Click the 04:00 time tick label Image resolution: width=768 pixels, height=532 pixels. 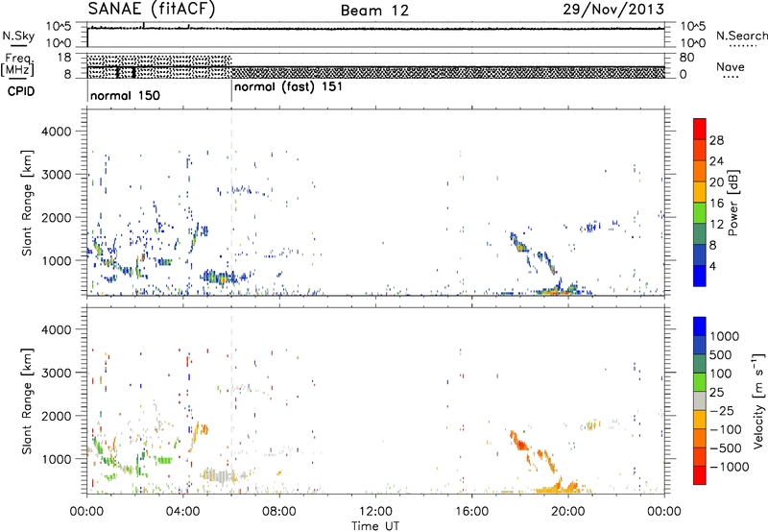182,512
